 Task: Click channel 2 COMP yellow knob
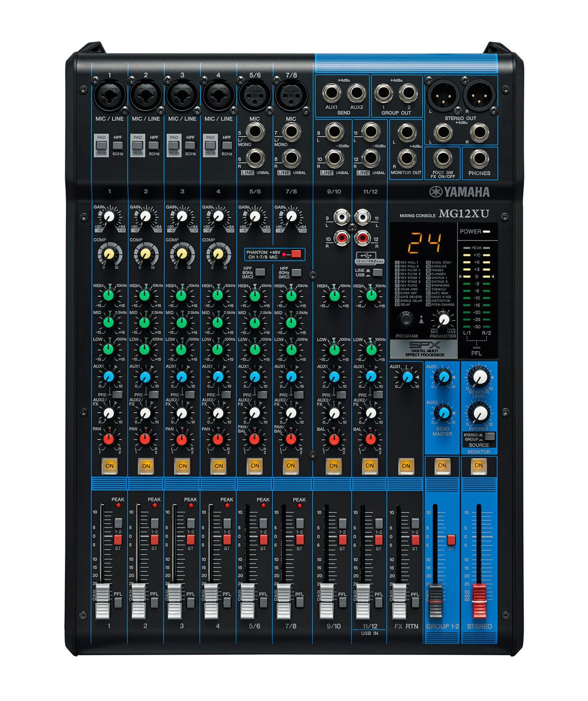tap(145, 254)
